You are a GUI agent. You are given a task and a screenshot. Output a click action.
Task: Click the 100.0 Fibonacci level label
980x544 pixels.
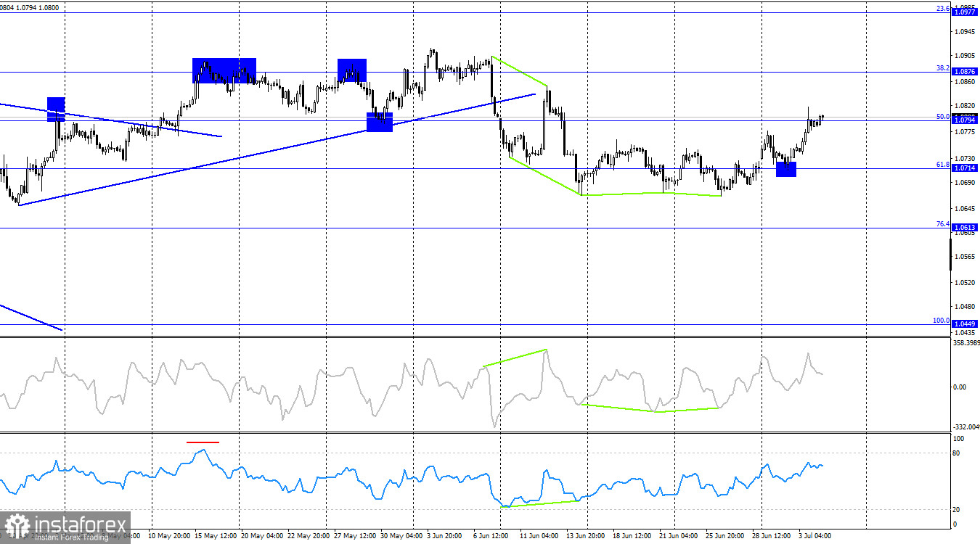(x=941, y=320)
